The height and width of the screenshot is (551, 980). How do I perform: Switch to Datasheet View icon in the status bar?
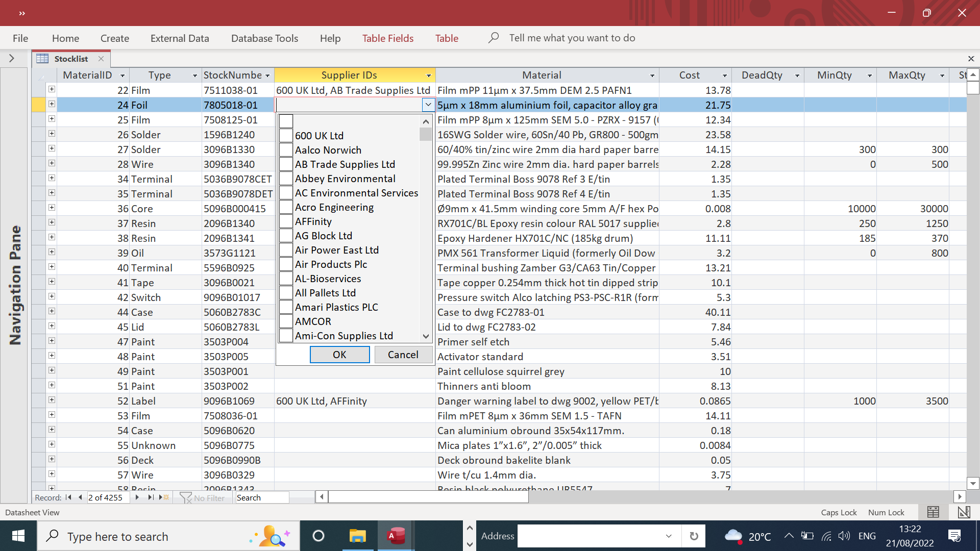point(933,512)
